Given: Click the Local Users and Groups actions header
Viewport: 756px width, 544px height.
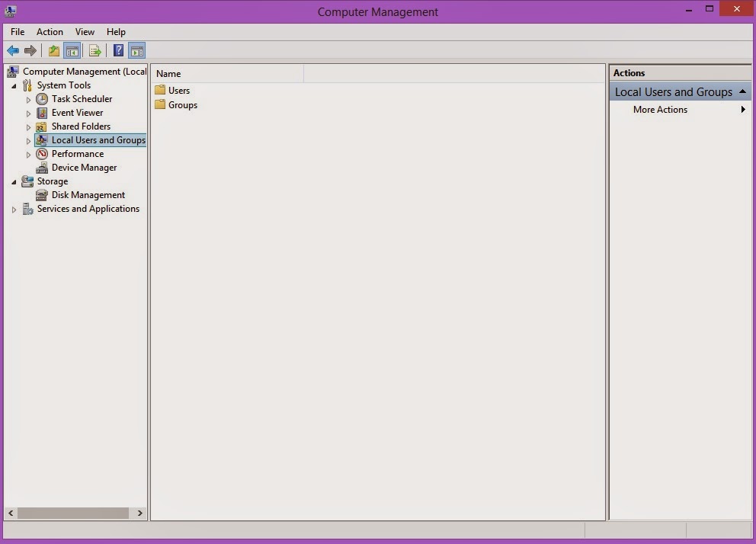Looking at the screenshot, I should click(x=681, y=91).
